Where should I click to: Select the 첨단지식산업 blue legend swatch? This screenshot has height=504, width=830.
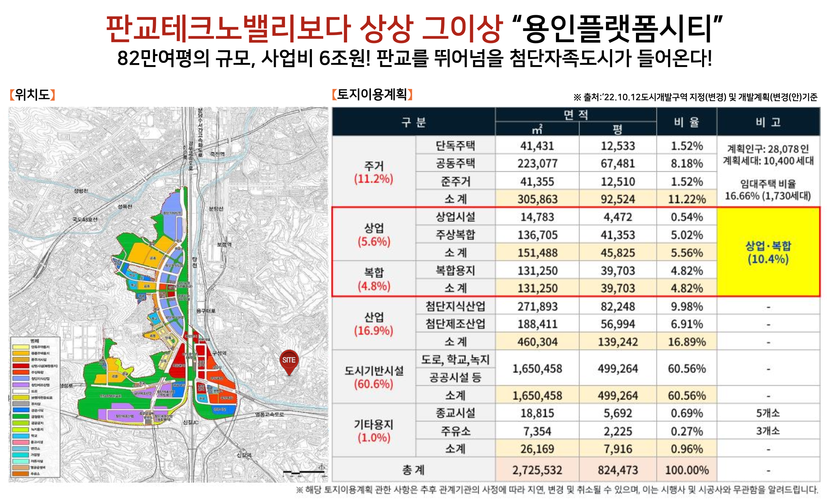pyautogui.click(x=20, y=379)
